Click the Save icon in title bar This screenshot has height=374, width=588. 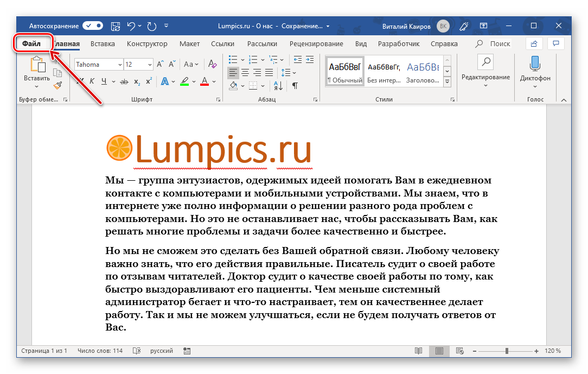click(116, 26)
